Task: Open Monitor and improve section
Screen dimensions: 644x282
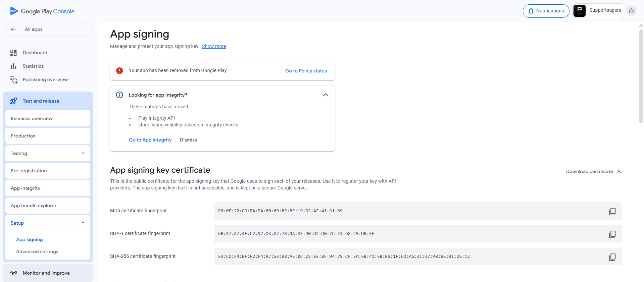Action: coord(46,273)
